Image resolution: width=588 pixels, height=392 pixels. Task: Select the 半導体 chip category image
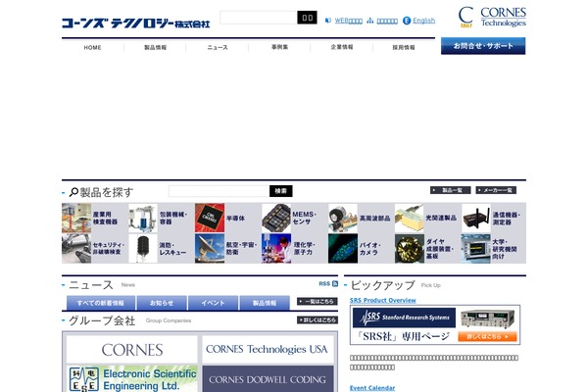[210, 218]
